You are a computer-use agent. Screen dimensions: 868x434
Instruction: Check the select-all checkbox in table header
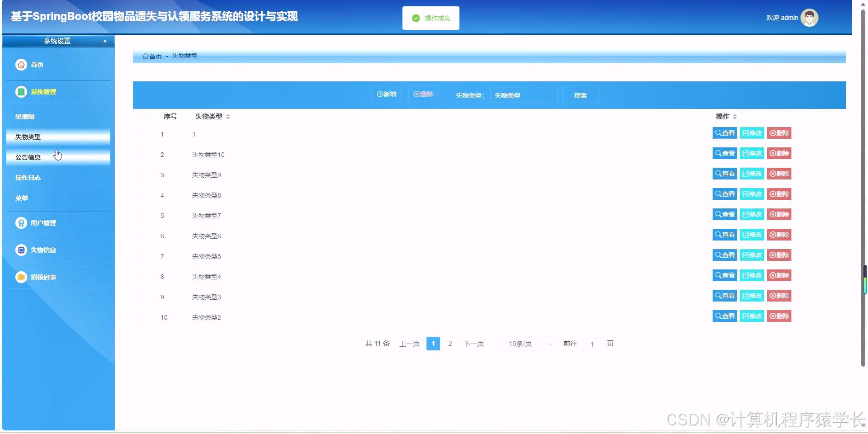[x=142, y=117]
